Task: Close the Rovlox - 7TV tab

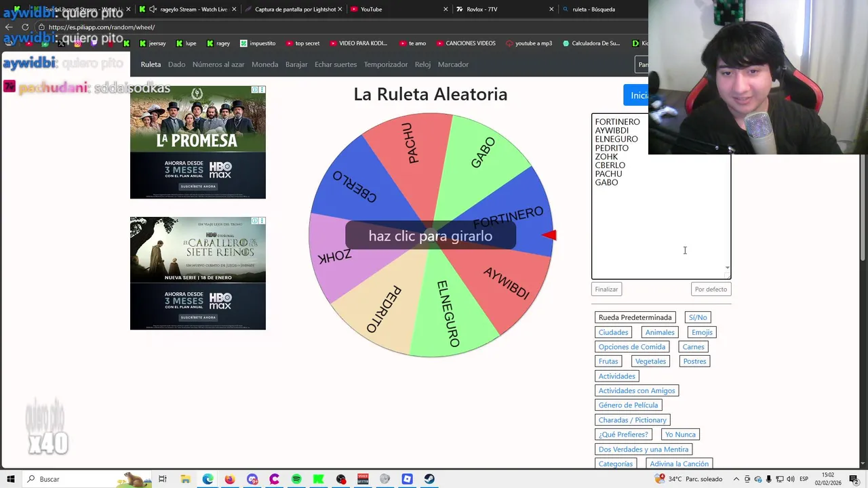Action: pos(551,9)
